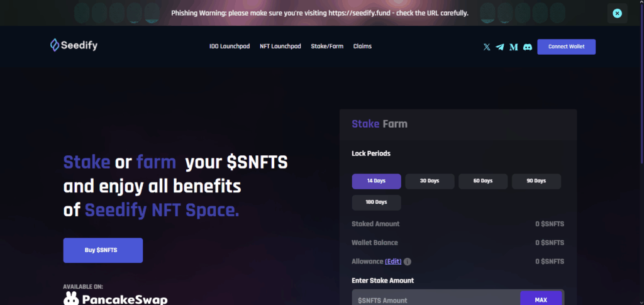Open the NFT Launchpad menu item
This screenshot has height=305, width=644.
click(x=280, y=47)
